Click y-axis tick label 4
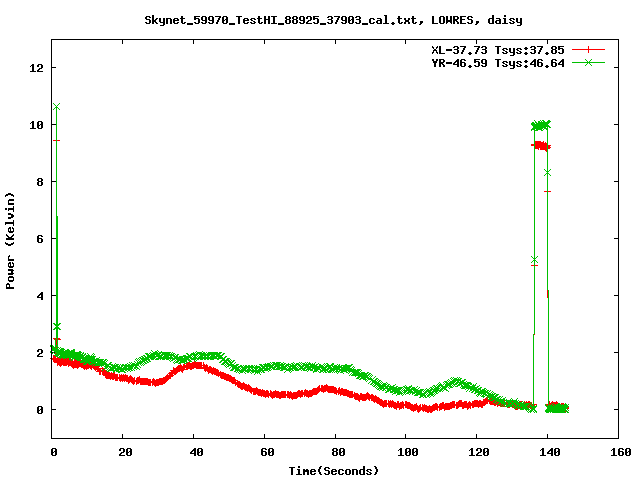This screenshot has height=480, width=640. (x=40, y=296)
